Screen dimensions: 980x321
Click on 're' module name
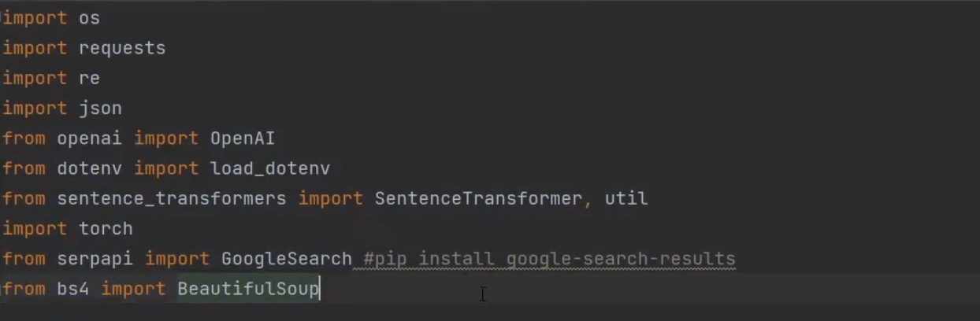(x=89, y=79)
